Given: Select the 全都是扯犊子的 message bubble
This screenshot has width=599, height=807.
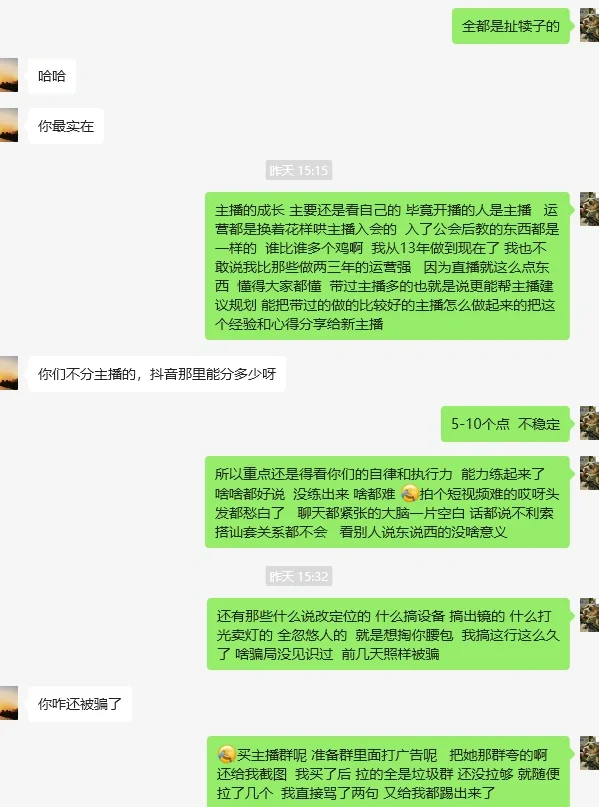Looking at the screenshot, I should 510,26.
